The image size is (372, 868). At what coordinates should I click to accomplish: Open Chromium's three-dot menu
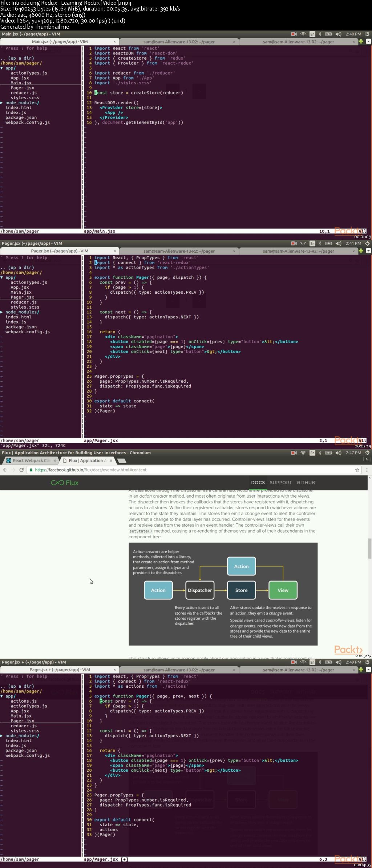(367, 470)
